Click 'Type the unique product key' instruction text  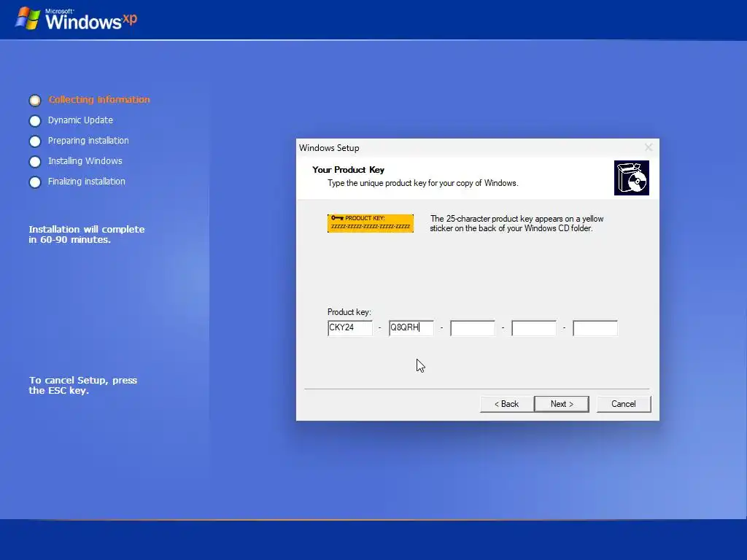coord(422,183)
